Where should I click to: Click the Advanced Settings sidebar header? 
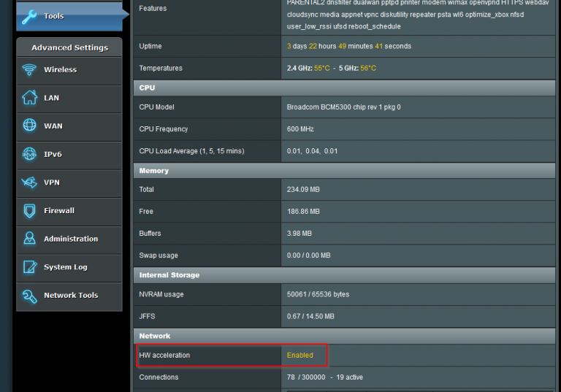point(69,47)
